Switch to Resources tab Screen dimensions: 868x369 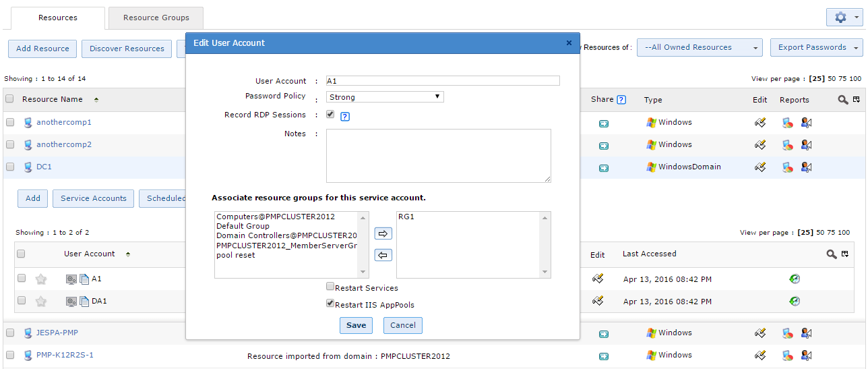[58, 18]
